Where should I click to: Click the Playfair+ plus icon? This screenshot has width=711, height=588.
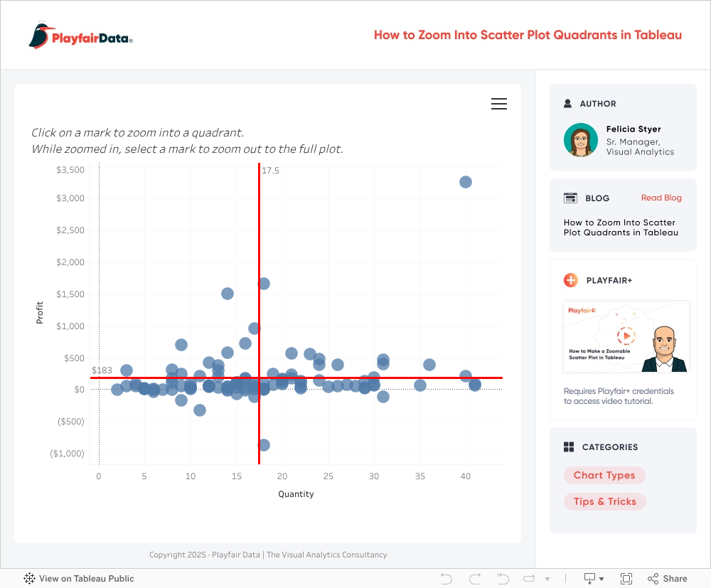(570, 280)
